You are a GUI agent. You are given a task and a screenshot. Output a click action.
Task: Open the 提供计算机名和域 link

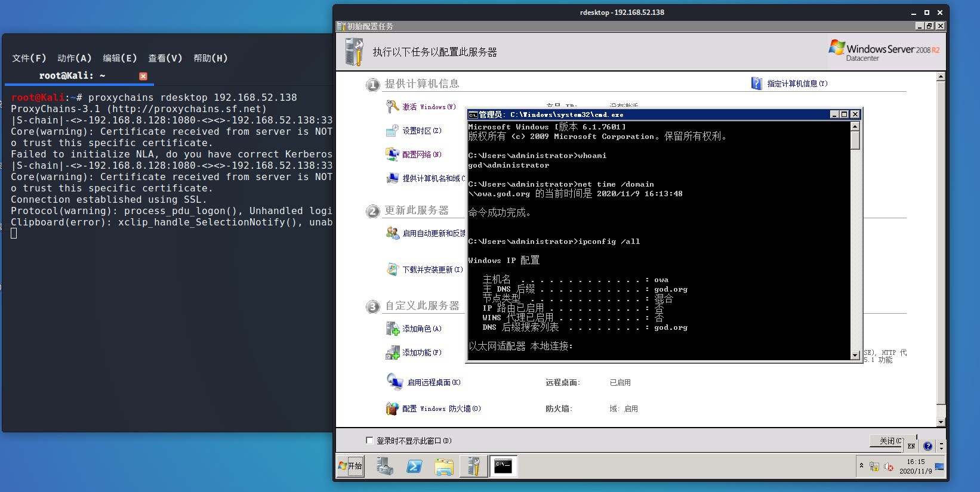(x=433, y=178)
